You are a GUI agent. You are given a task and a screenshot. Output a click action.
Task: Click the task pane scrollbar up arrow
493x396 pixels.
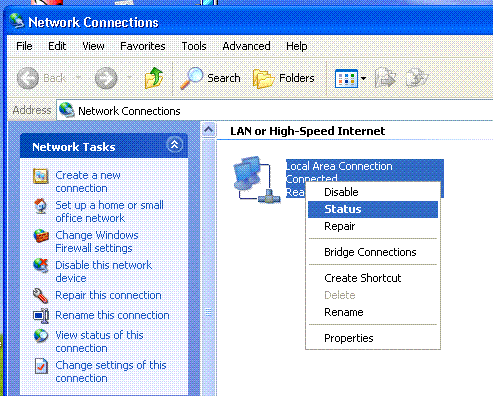click(x=209, y=129)
